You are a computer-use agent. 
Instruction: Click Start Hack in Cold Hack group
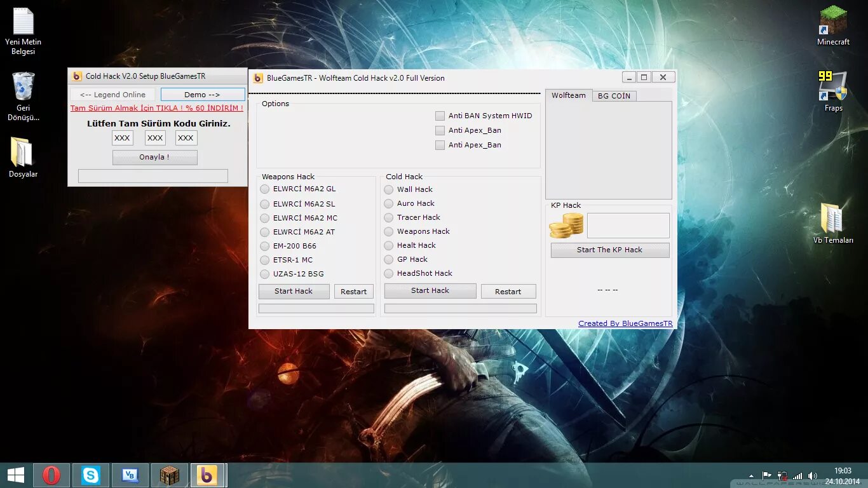(x=430, y=290)
